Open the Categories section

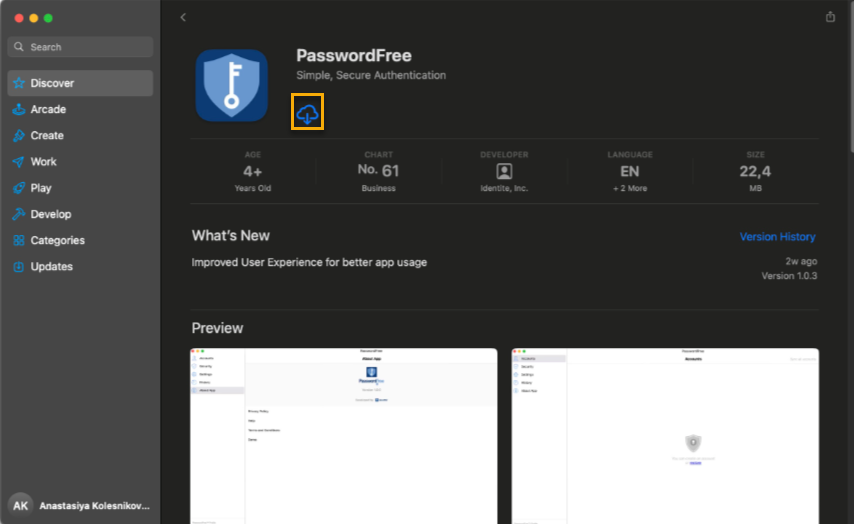click(x=57, y=240)
